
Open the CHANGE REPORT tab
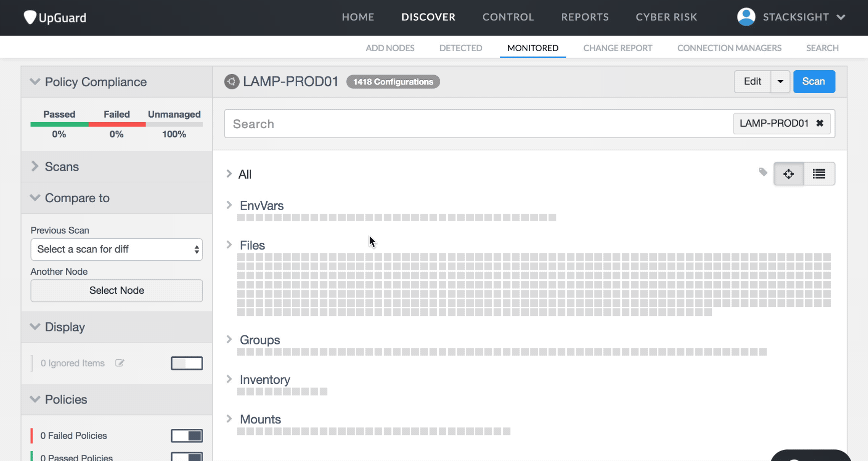tap(618, 48)
